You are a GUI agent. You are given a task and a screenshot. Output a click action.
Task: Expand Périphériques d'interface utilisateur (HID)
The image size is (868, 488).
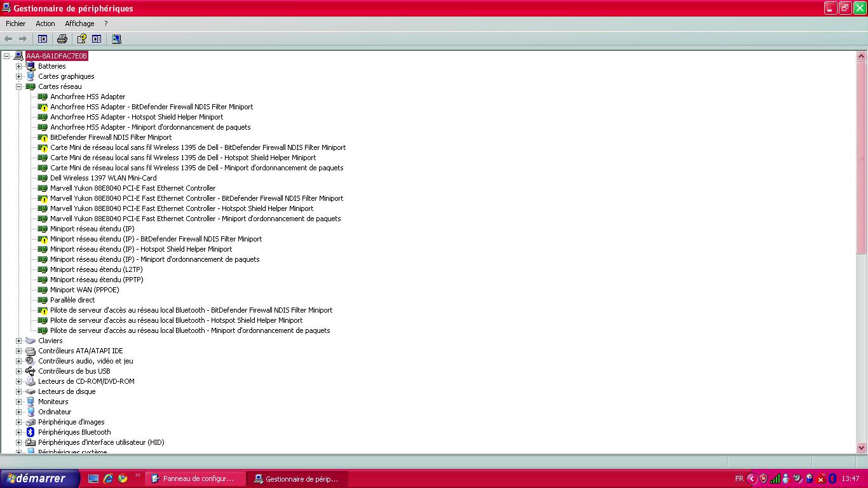[18, 442]
